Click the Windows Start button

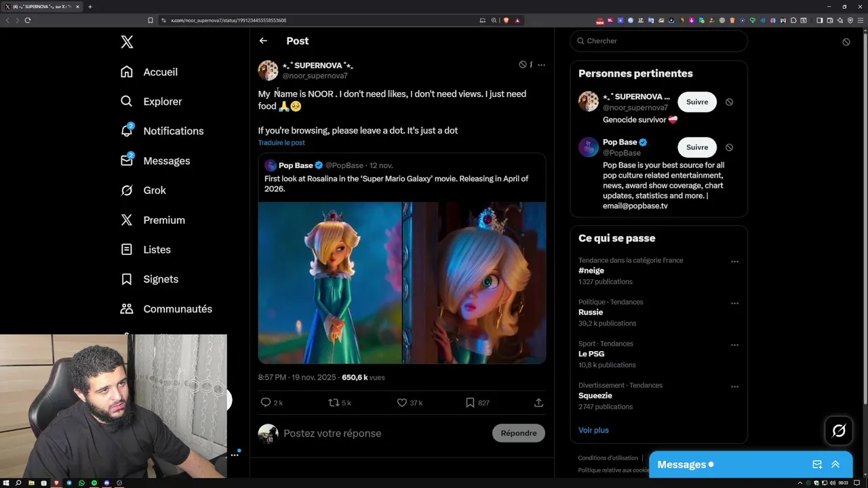point(6,483)
